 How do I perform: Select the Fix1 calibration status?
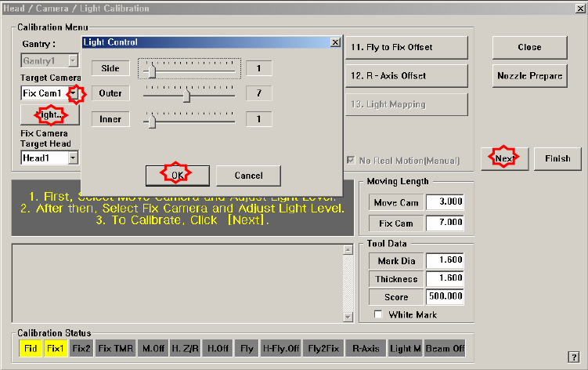[56, 349]
